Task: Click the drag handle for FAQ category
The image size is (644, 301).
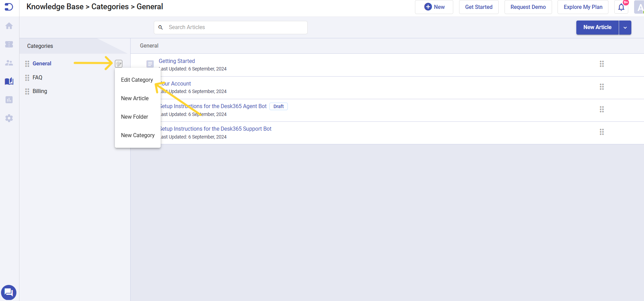Action: click(27, 78)
